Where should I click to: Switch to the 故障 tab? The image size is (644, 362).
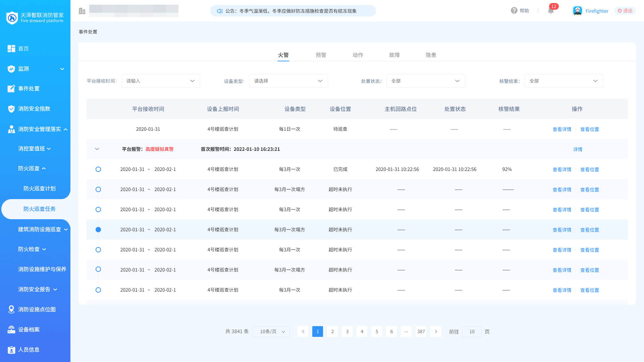(394, 55)
